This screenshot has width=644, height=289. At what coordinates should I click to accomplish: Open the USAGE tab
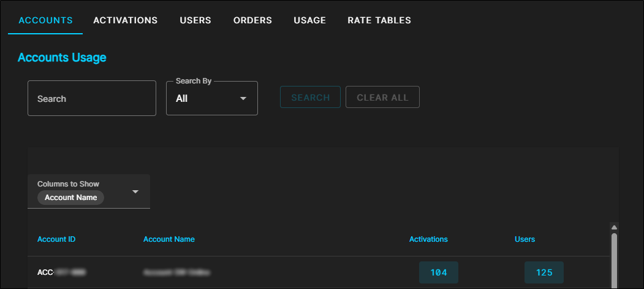[x=309, y=20]
